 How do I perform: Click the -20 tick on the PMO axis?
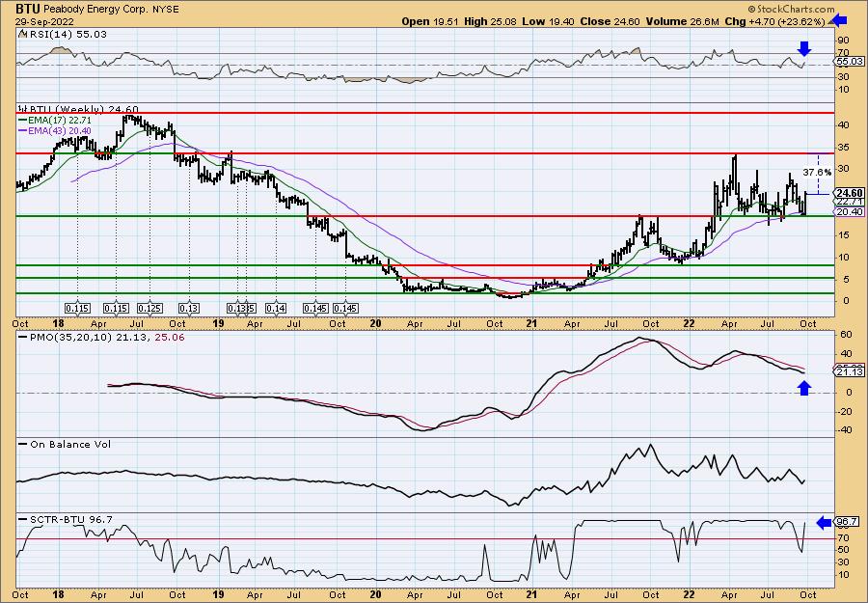coord(844,411)
